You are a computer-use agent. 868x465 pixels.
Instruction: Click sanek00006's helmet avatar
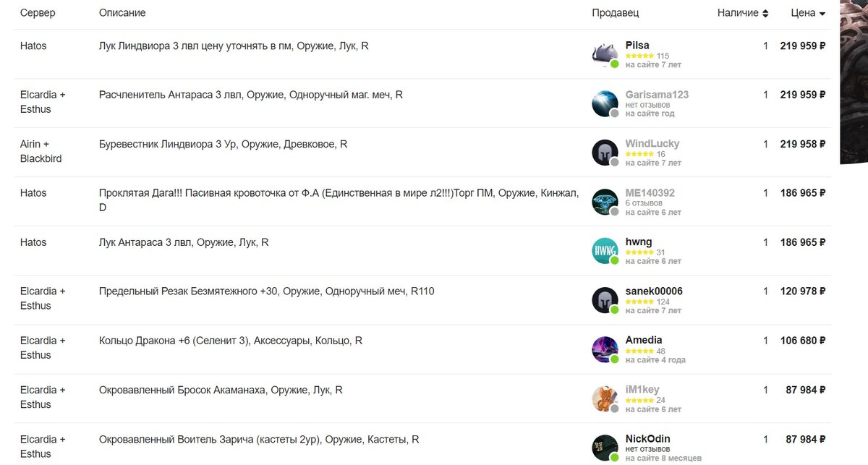pos(605,300)
